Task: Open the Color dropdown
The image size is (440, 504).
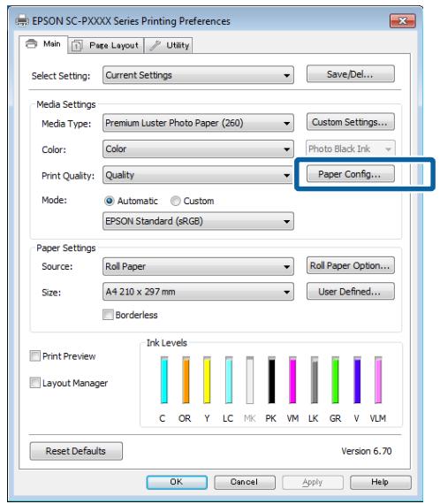Action: tap(198, 149)
